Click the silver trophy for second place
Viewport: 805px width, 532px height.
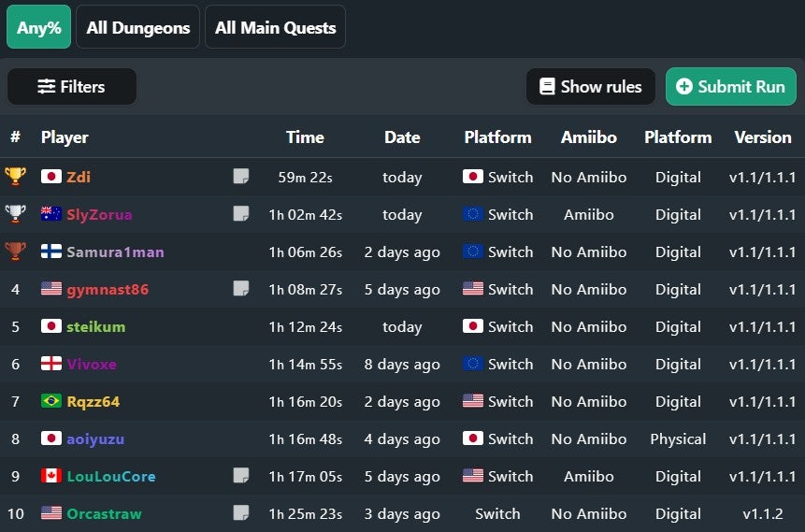(x=15, y=214)
